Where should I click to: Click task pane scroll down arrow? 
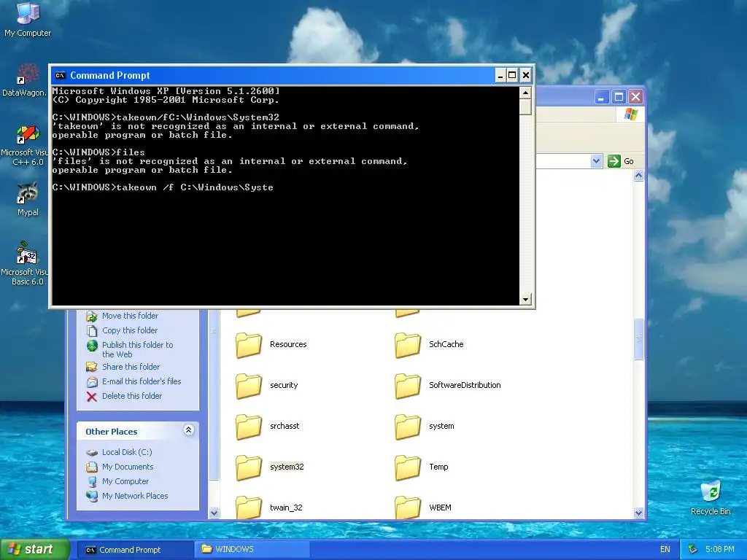tap(214, 513)
